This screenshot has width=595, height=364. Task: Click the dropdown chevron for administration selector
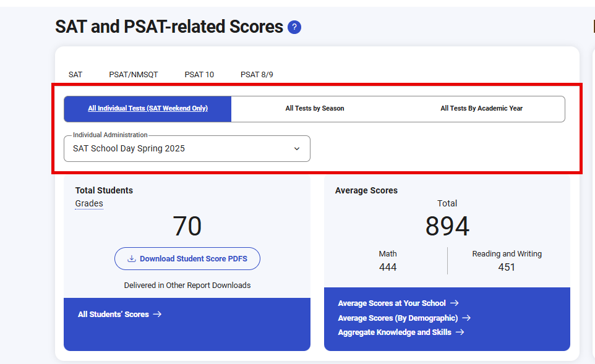[x=297, y=149]
